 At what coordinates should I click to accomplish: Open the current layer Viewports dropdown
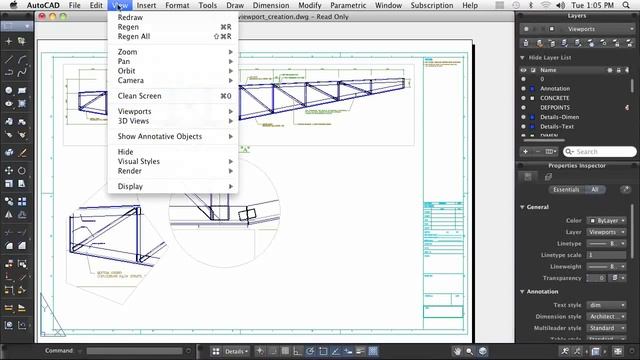(577, 29)
